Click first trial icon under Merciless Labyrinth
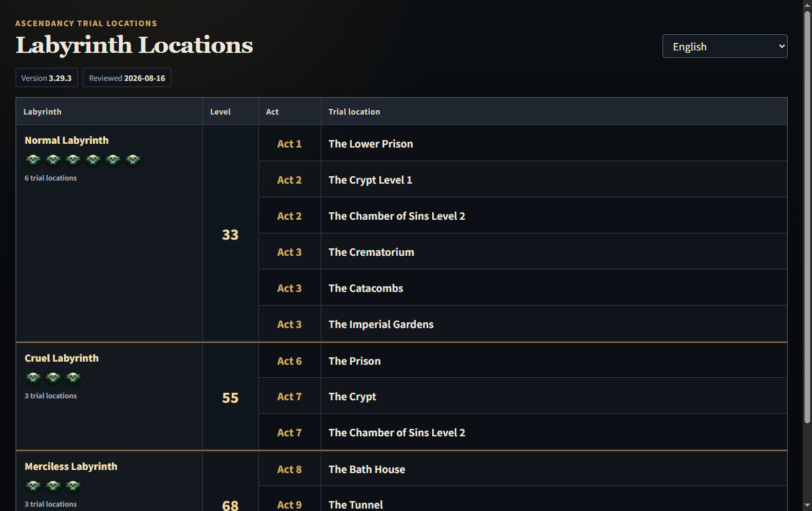812x511 pixels. [34, 486]
